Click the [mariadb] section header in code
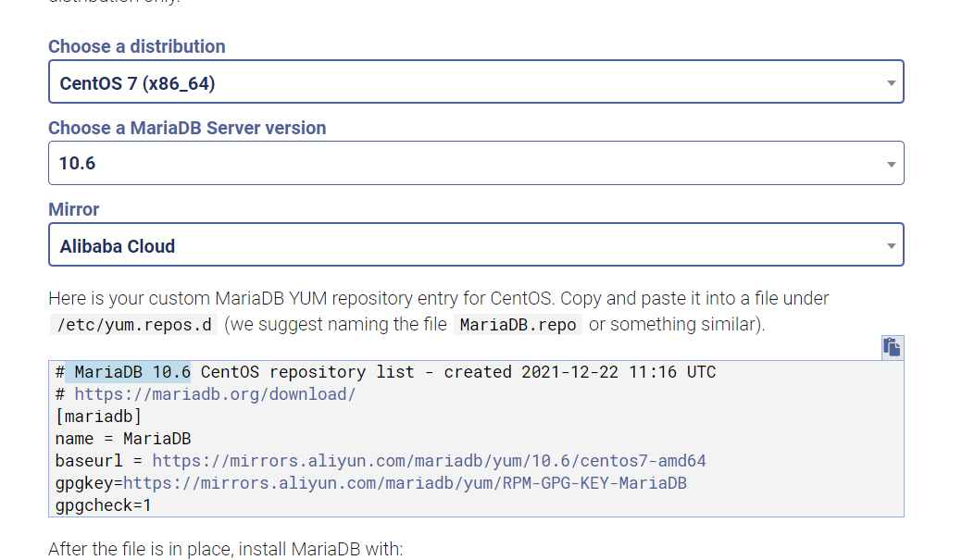Screen dimensions: 962x560 tap(95, 416)
